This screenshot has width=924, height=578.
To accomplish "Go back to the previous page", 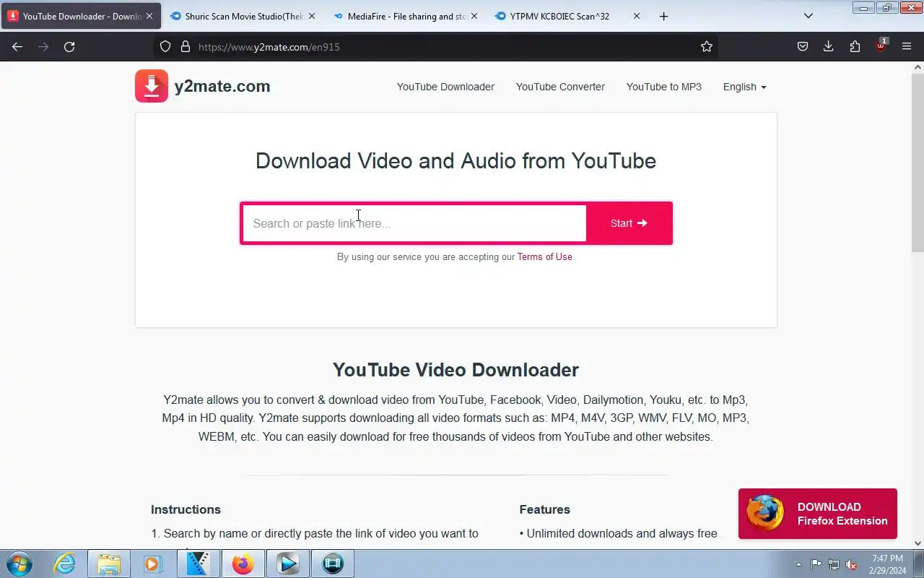I will point(17,46).
